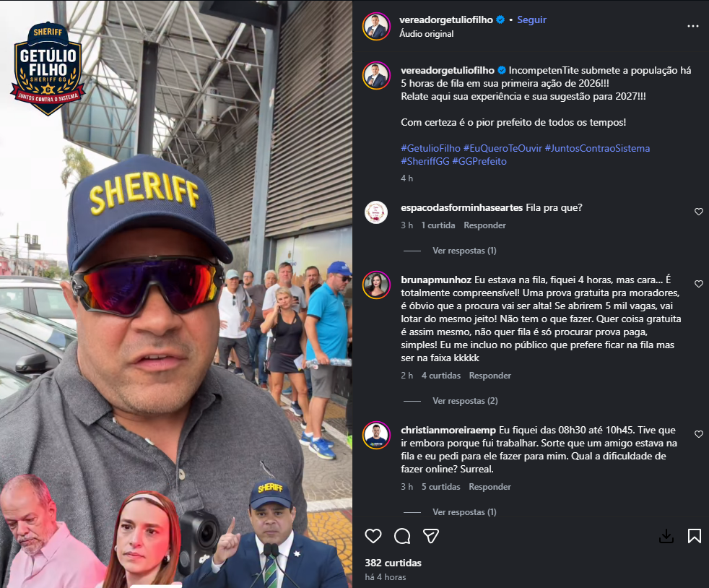The width and height of the screenshot is (709, 588).
Task: Open the #GetulioFilho hashtag
Action: click(x=430, y=148)
